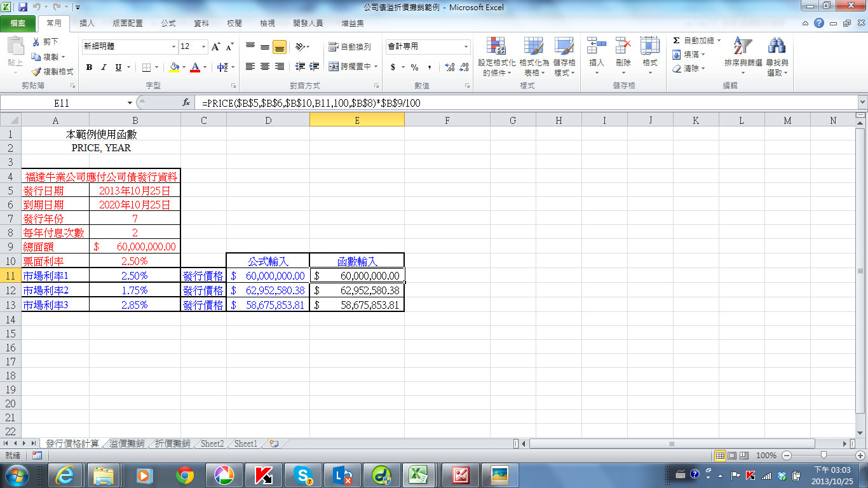Open the number format 會計專用 dropdown
The image size is (868, 488).
tap(466, 46)
